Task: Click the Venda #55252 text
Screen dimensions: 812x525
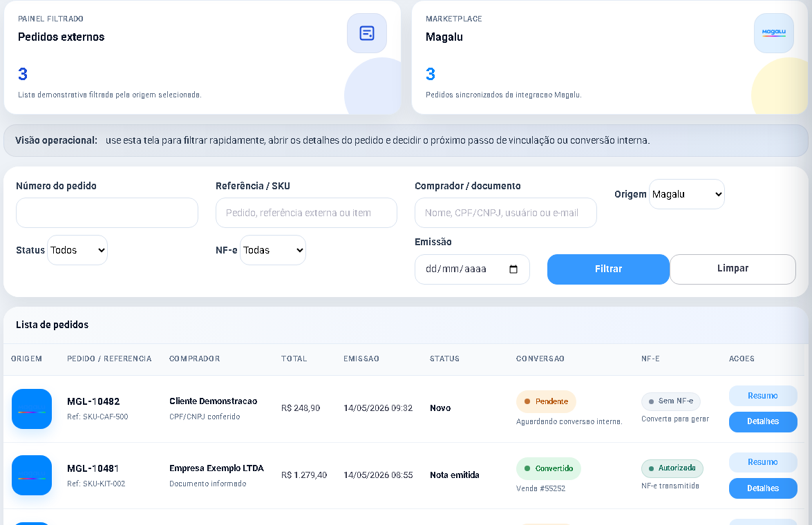Action: coord(540,488)
